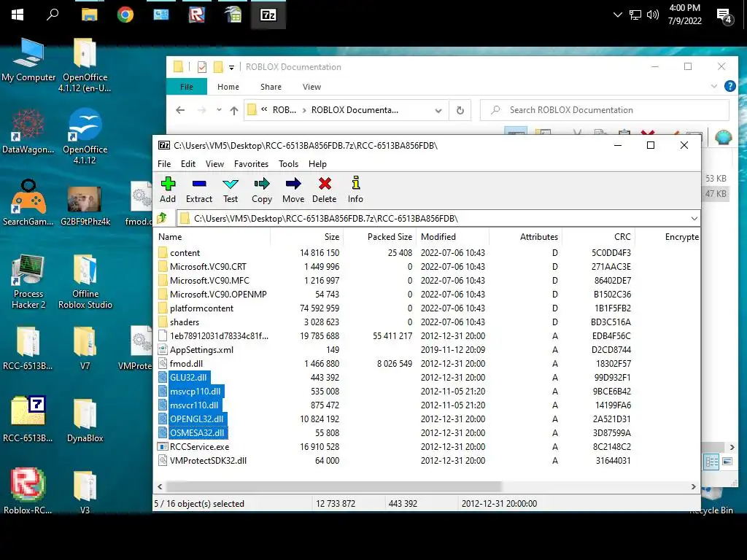
Task: Expand the 7-Zip address path dropdown
Action: 694,218
